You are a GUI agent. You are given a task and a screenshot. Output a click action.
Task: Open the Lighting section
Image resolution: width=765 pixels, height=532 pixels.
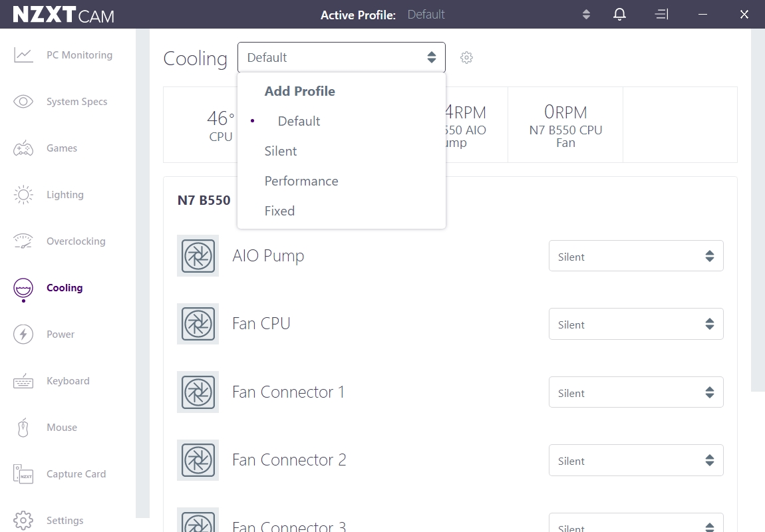click(x=65, y=195)
